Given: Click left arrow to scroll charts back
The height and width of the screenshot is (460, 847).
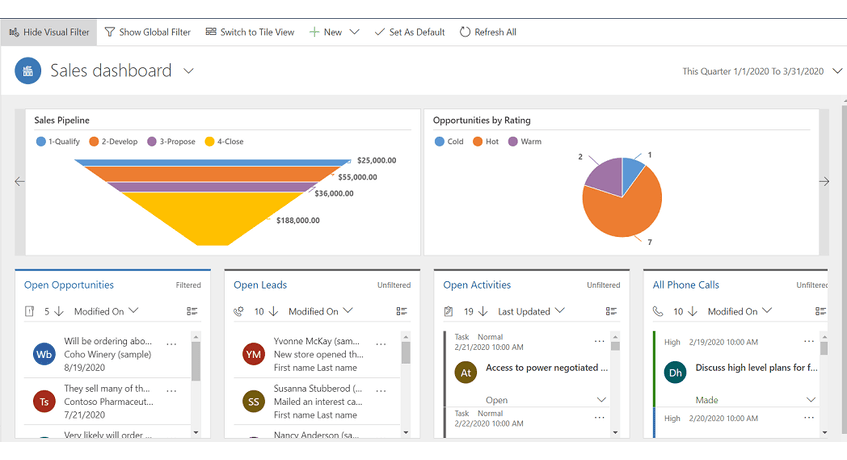Looking at the screenshot, I should 19,182.
